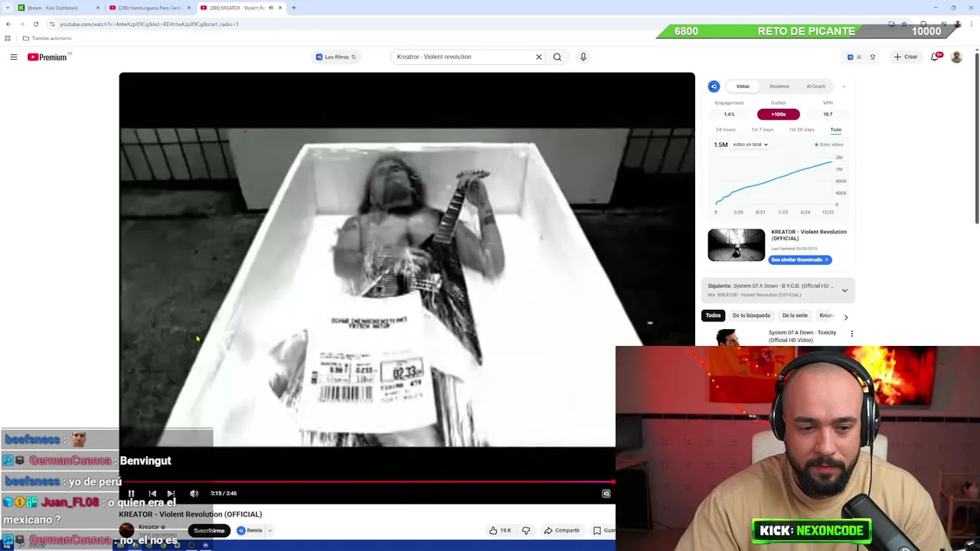Click the search magnifier button
Screen dimensions: 980x551
(557, 57)
